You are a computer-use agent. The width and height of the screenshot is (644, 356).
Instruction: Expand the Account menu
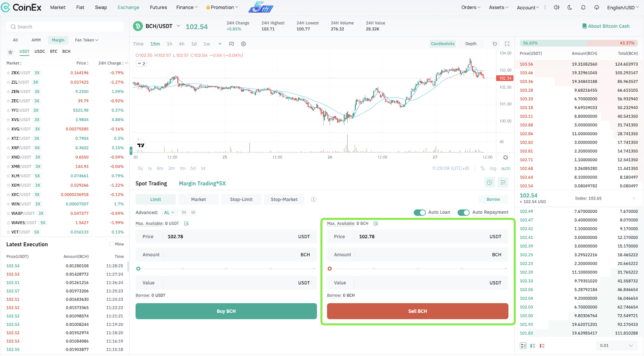(x=528, y=8)
